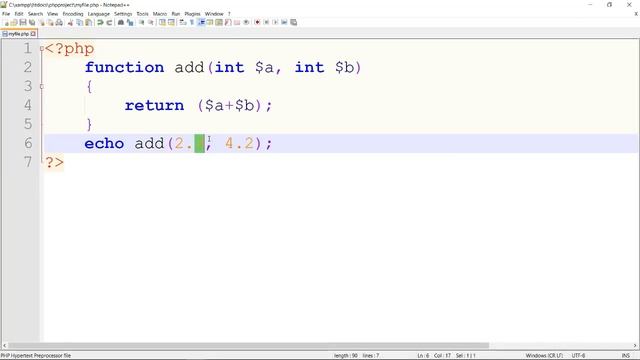This screenshot has height=360, width=640.
Task: Open the ? help menu
Action: point(229,14)
